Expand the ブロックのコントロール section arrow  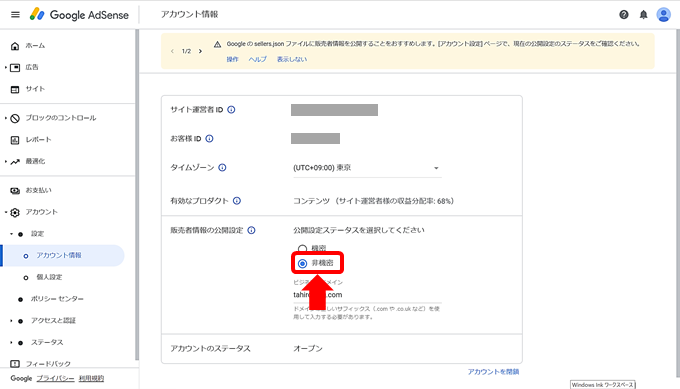pyautogui.click(x=6, y=118)
